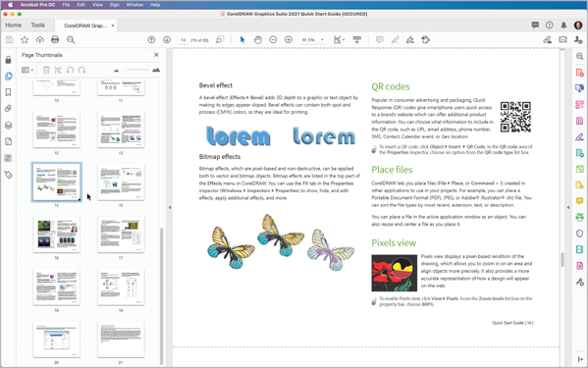Open the File menu
The height and width of the screenshot is (368, 588).
coord(66,5)
